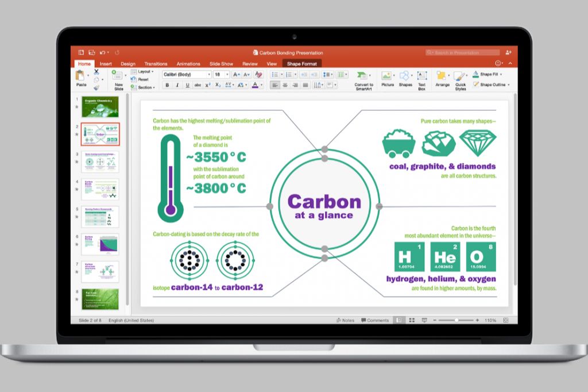Screen dimensions: 588x392
Task: Click the Shape Outline button
Action: tap(489, 84)
